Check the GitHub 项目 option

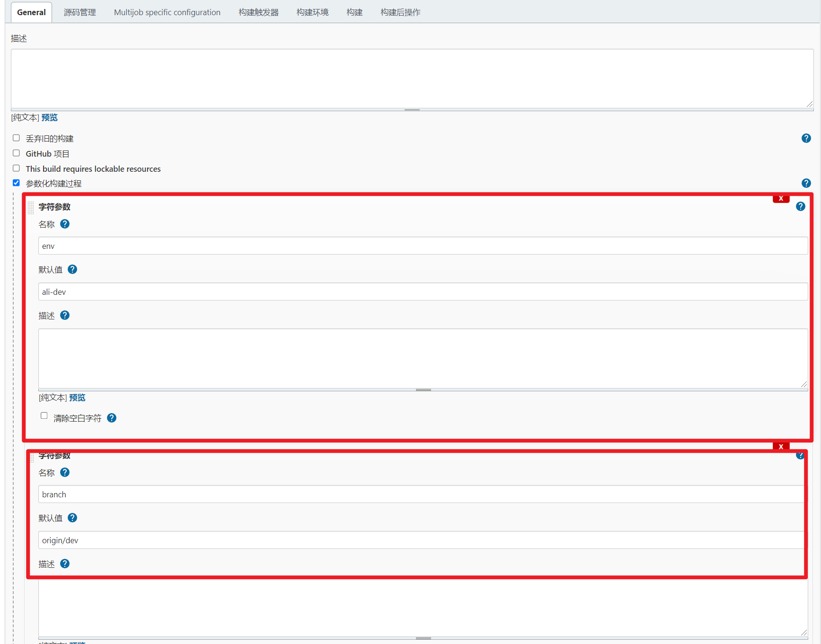point(16,153)
